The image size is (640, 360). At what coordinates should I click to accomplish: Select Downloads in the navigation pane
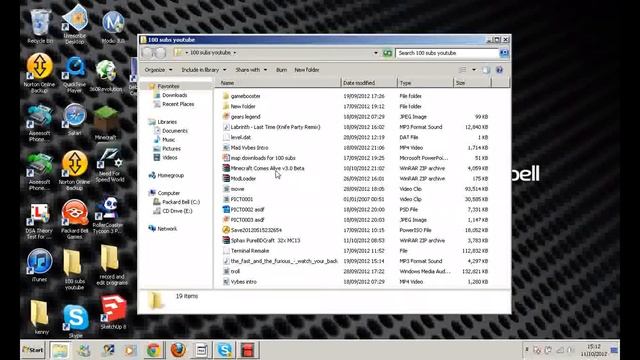point(174,95)
